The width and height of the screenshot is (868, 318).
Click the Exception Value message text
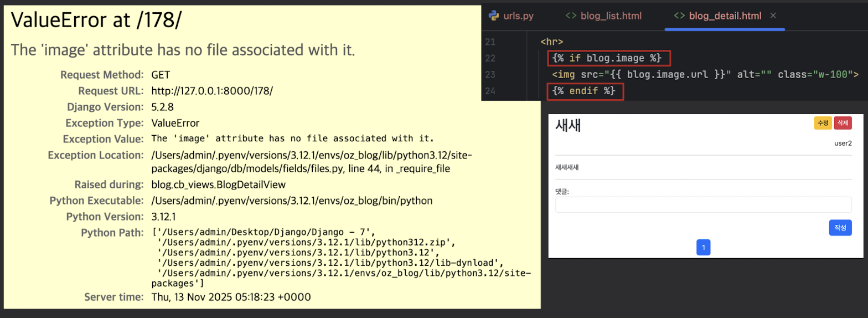(x=292, y=139)
